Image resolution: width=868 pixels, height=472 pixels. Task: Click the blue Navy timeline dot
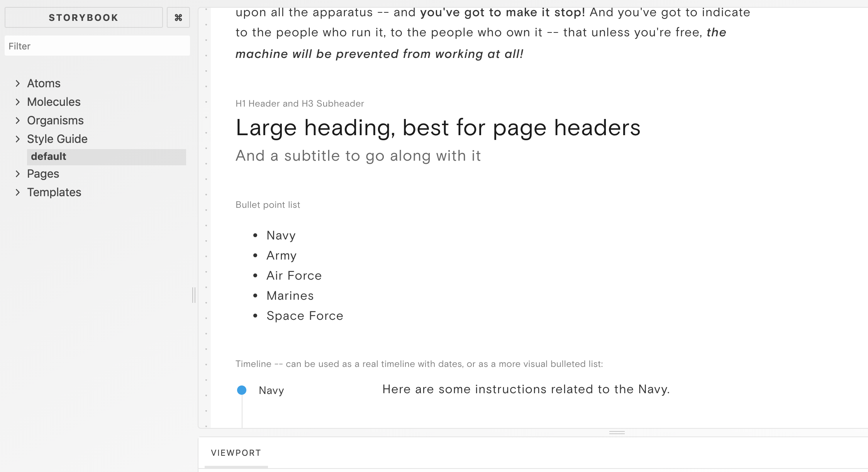click(242, 390)
